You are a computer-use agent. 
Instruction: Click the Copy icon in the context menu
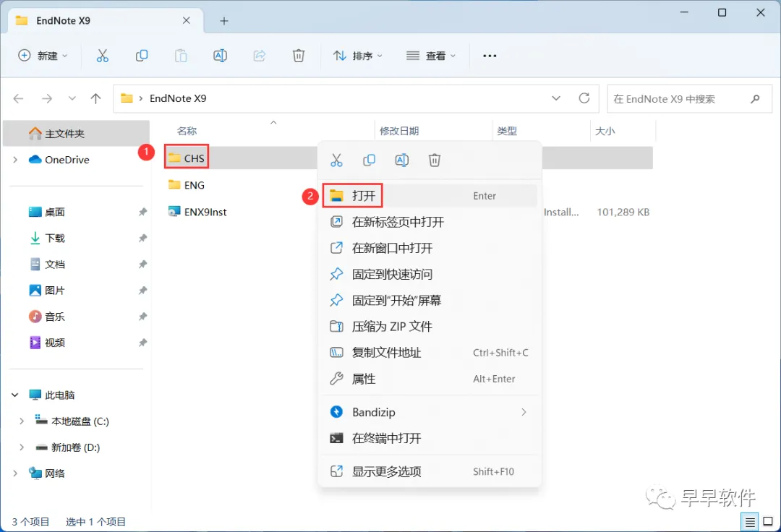pos(369,160)
